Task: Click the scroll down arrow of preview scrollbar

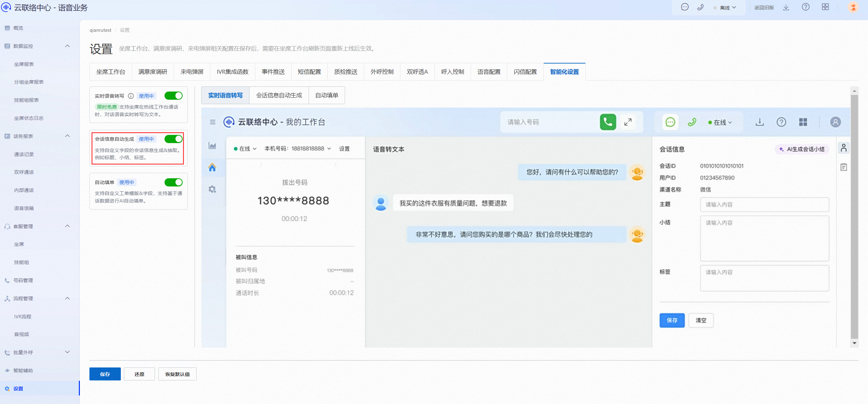Action: pos(854,343)
